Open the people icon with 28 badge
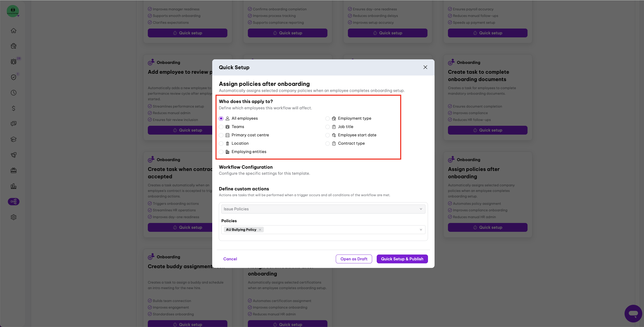This screenshot has width=644, height=327. point(14,62)
